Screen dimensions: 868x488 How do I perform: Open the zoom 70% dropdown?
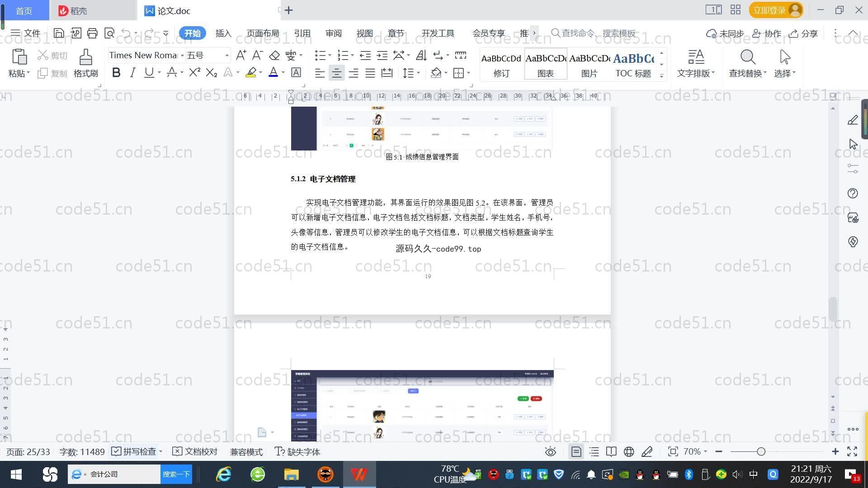(x=695, y=451)
